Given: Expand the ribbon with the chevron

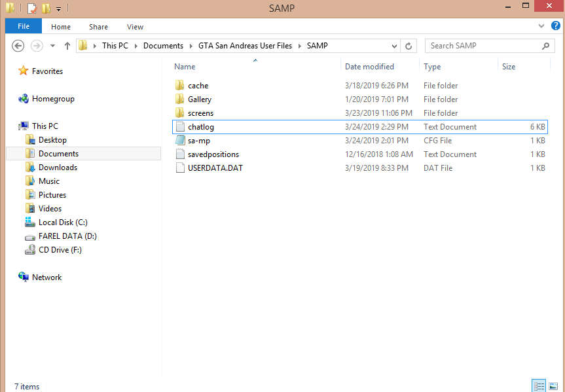Looking at the screenshot, I should coord(541,26).
